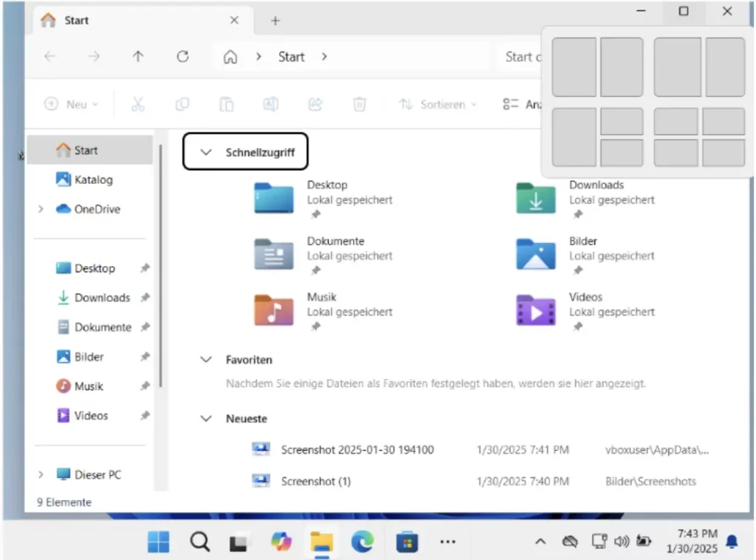756x560 pixels.
Task: Click the Home icon in the address bar
Action: [230, 56]
